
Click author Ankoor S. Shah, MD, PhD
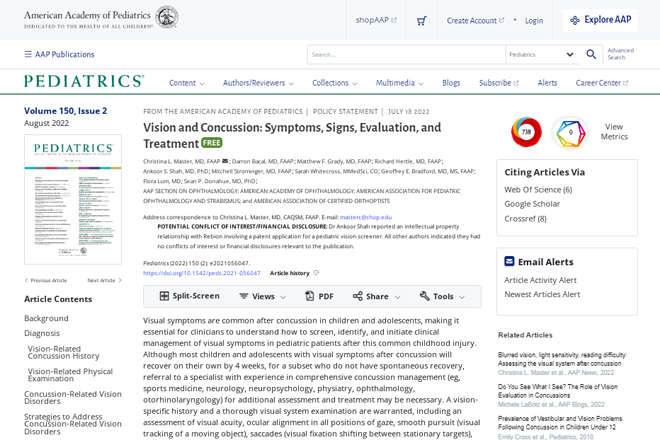(176, 171)
